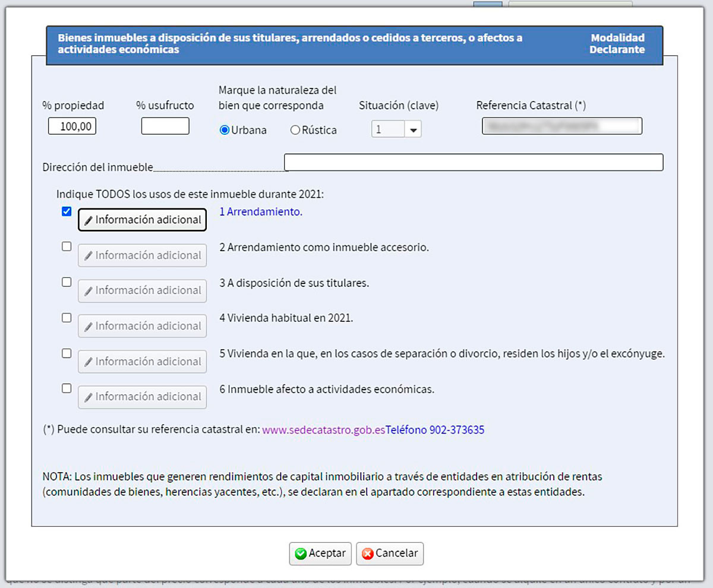
Task: Click the pencil icon beside 1 Arrendamiento
Action: [89, 220]
